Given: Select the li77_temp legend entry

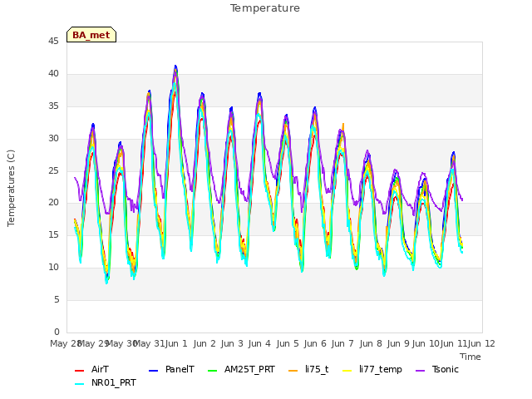Looking at the screenshot, I should click(372, 369).
